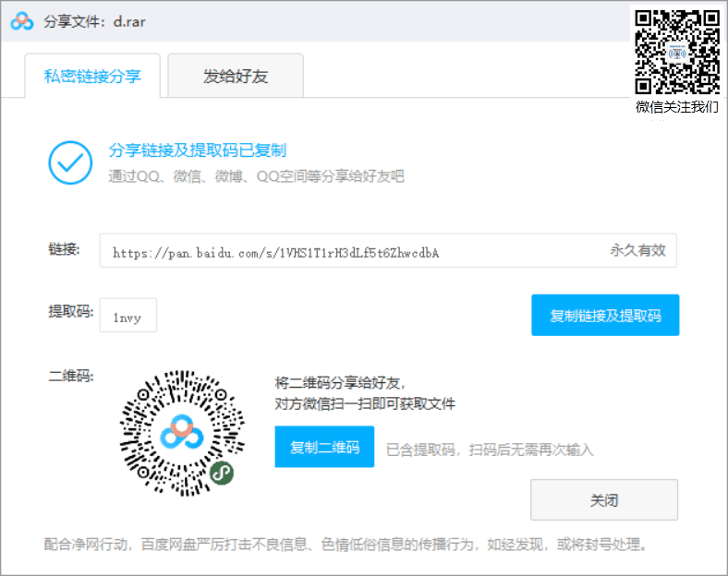The height and width of the screenshot is (576, 728).
Task: Click the extraction code field 1nvy
Action: (x=128, y=316)
